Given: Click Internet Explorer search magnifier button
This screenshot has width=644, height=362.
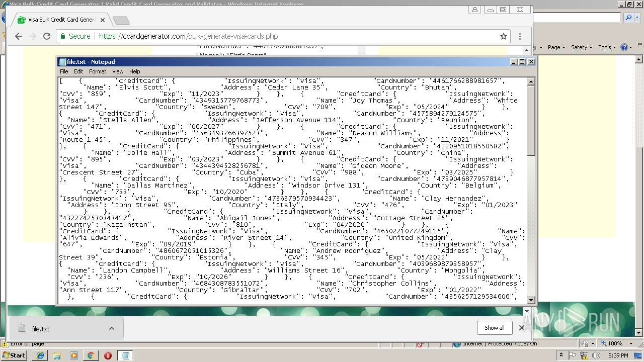Looking at the screenshot, I should (x=629, y=18).
